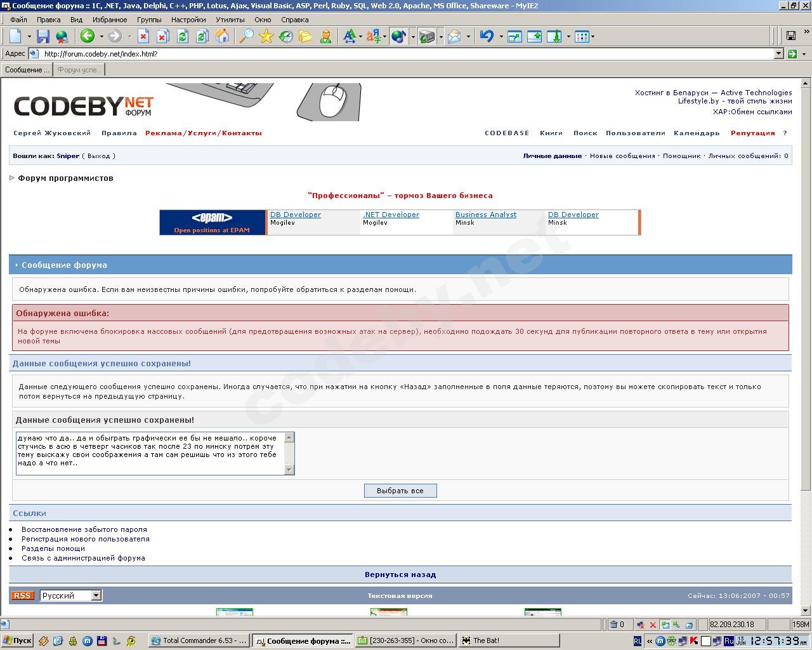The width and height of the screenshot is (812, 650).
Task: Open the address bar history dropdown
Action: (x=779, y=54)
